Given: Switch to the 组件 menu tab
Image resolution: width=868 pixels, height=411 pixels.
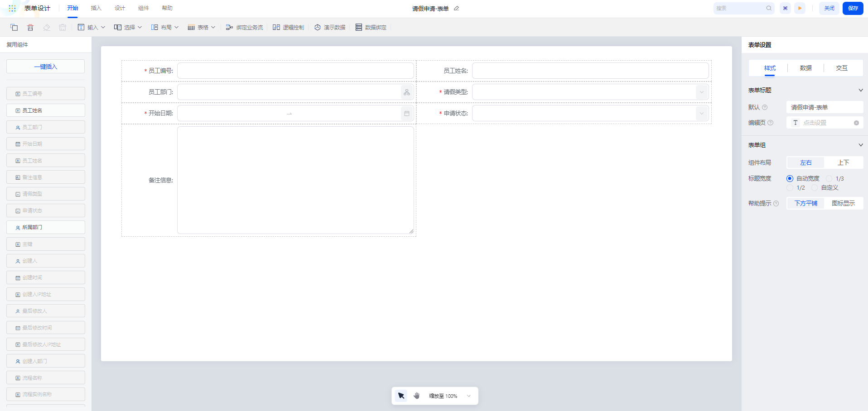Looking at the screenshot, I should tap(144, 8).
